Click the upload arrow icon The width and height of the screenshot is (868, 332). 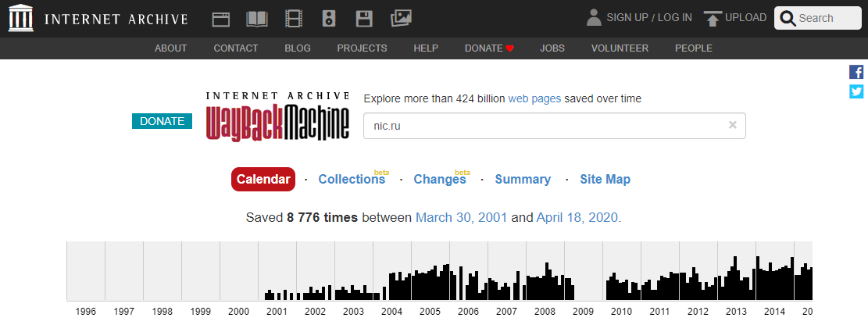tap(713, 18)
